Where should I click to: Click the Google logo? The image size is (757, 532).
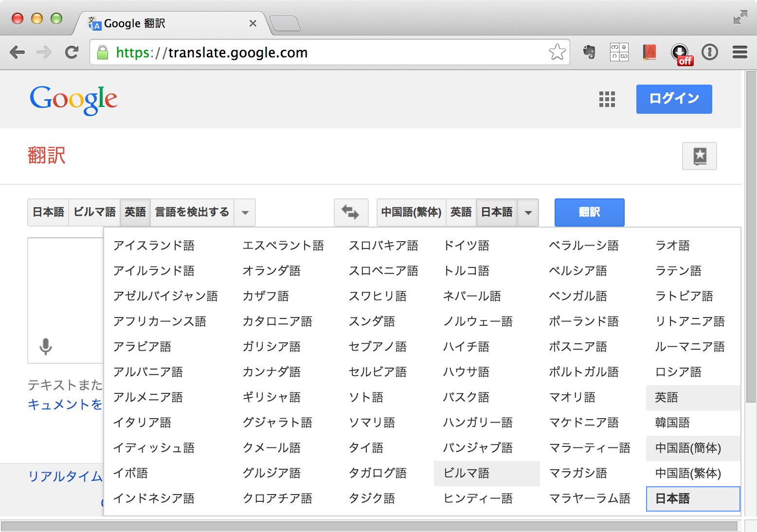click(x=73, y=100)
